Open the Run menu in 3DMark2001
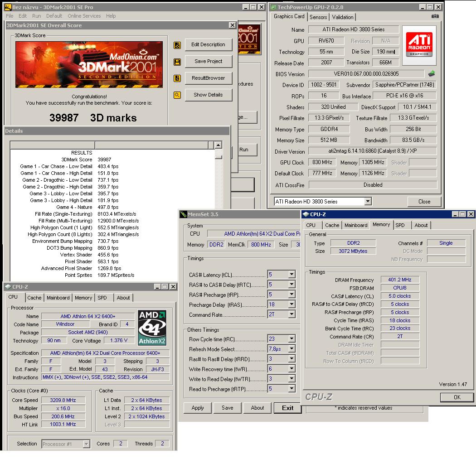476x464 pixels. point(36,16)
